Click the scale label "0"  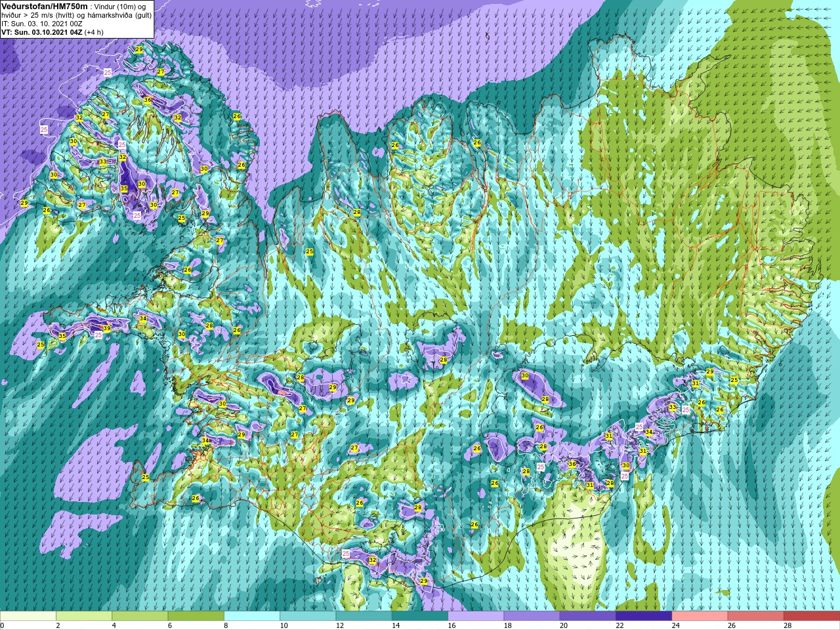click(2, 626)
